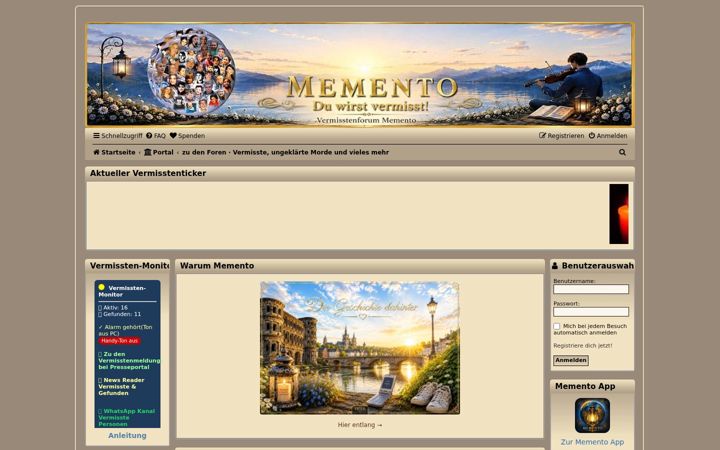Click the 'Die Geschichte dahinter' image
Viewport: 720px width, 450px height.
coord(360,348)
